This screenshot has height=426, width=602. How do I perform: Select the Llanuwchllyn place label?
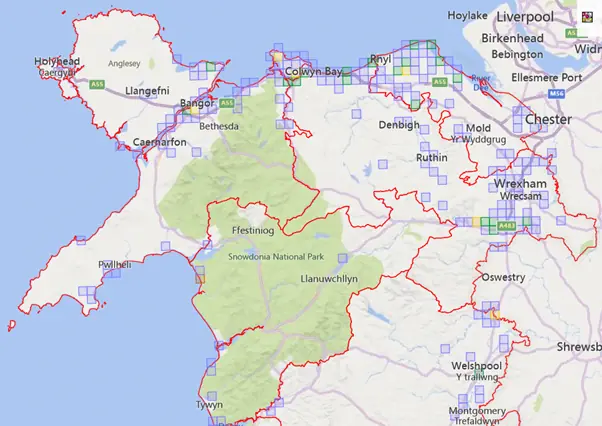pyautogui.click(x=329, y=280)
